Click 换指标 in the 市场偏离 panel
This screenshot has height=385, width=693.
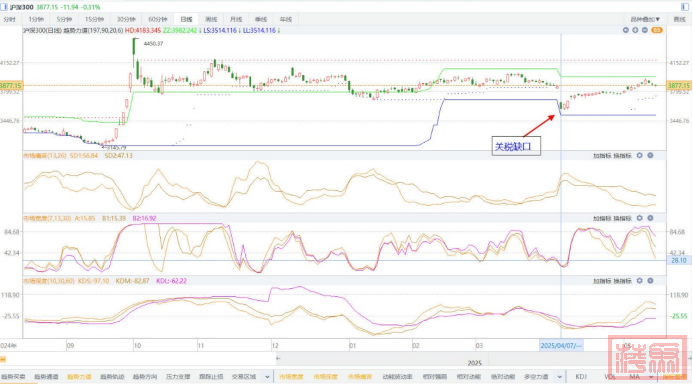(x=623, y=156)
